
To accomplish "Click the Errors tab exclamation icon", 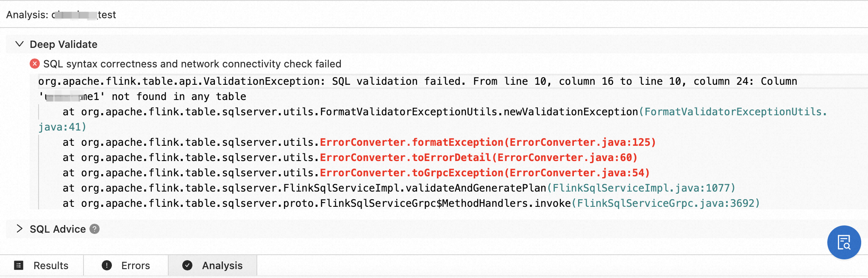I will click(107, 265).
